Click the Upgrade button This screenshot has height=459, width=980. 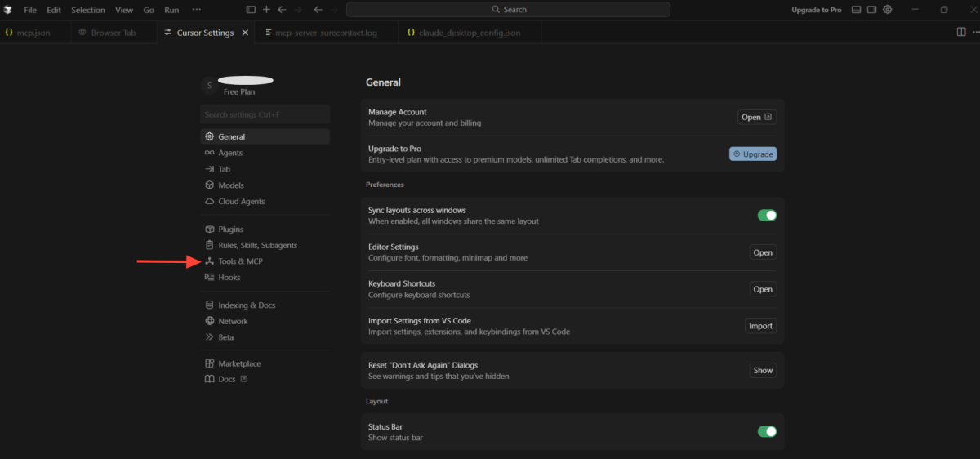point(752,154)
